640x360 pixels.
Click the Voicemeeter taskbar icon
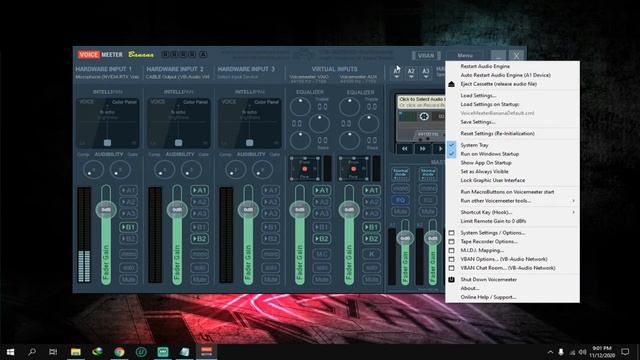[x=207, y=352]
